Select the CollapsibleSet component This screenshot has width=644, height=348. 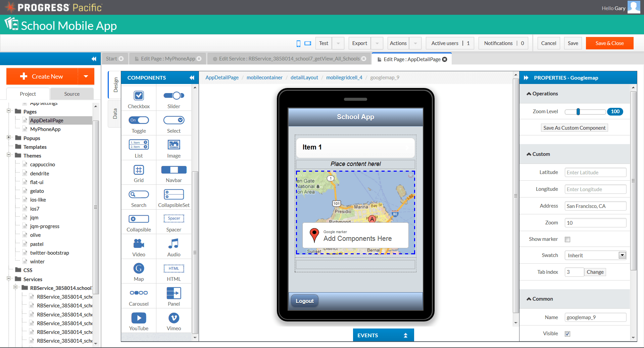[x=174, y=198]
